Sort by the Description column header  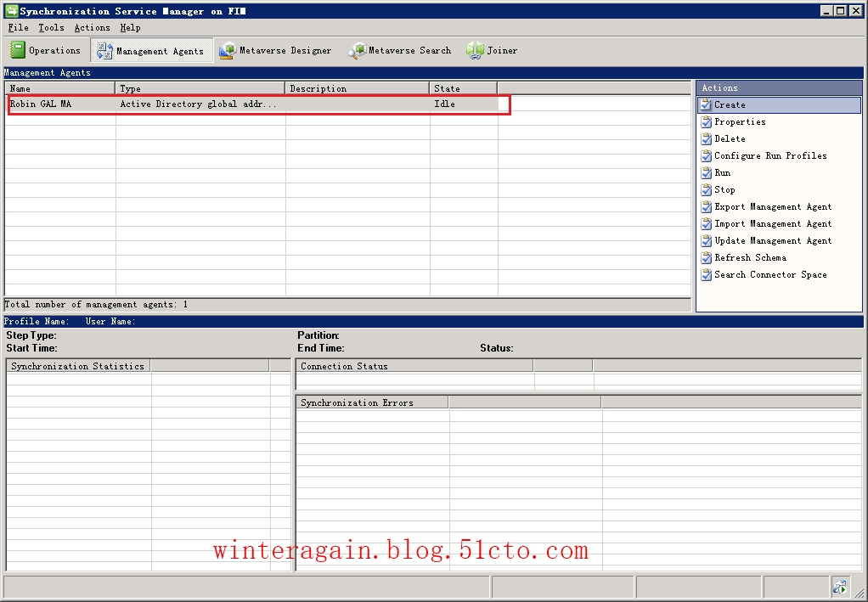click(x=357, y=88)
